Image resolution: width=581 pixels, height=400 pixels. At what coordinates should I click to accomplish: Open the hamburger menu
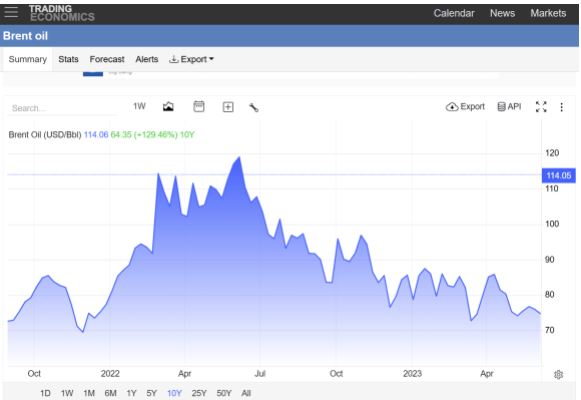[x=11, y=12]
